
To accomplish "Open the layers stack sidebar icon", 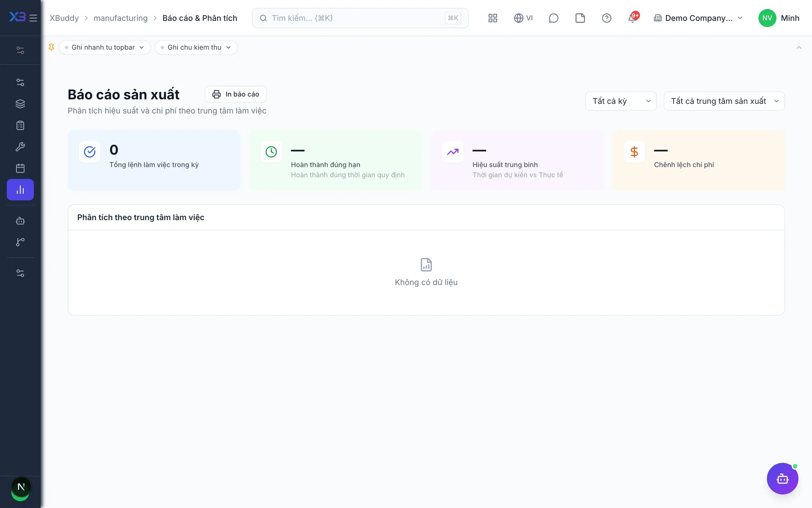I will pos(20,104).
